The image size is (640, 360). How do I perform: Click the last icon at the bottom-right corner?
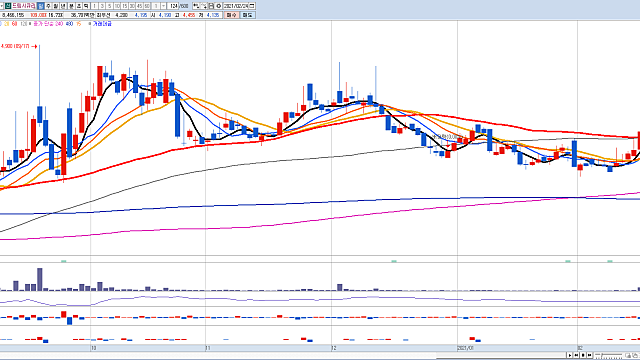(x=636, y=356)
